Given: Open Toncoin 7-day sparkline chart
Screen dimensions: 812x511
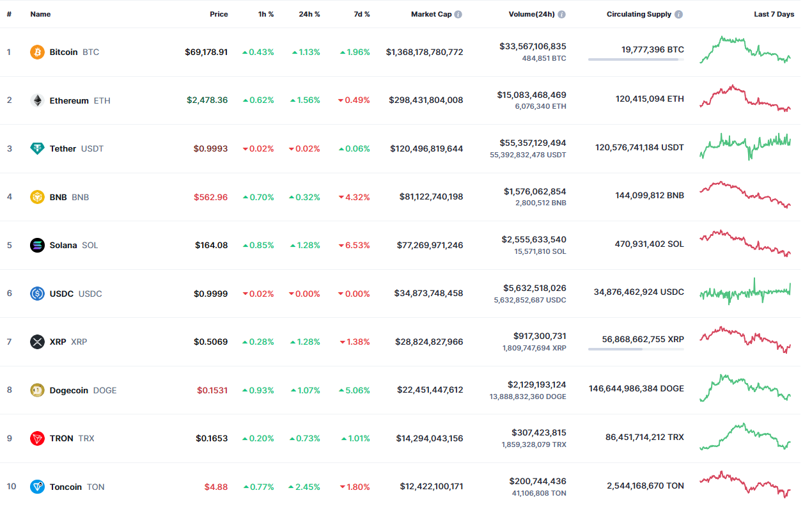Looking at the screenshot, I should (x=746, y=484).
